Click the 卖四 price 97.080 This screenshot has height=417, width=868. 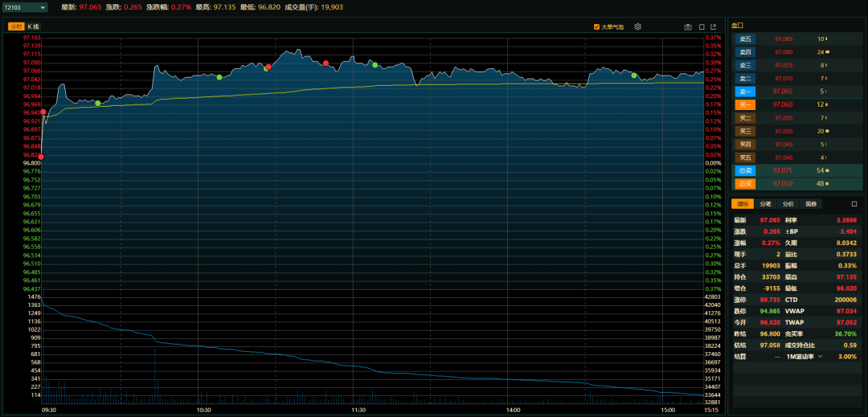click(x=784, y=52)
